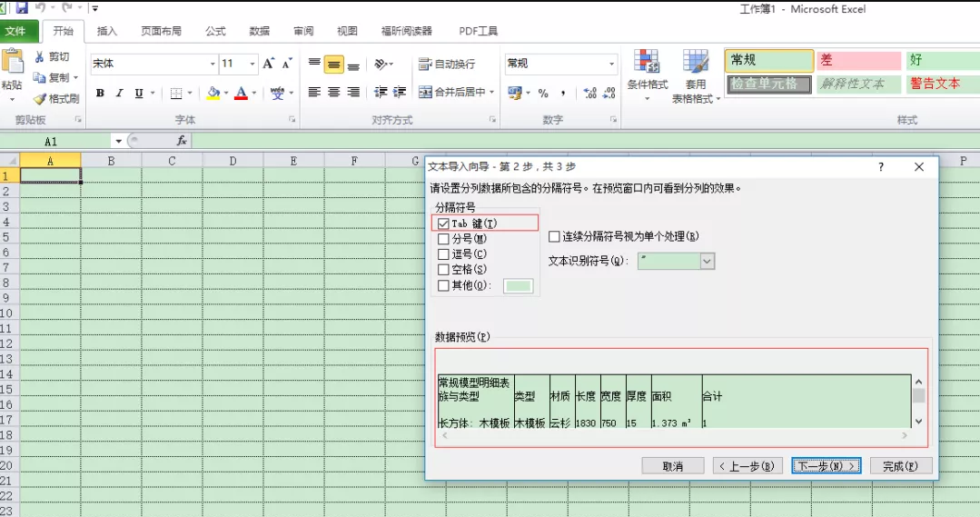
Task: Click the Paste (粘贴) clipboard icon
Action: [13, 63]
